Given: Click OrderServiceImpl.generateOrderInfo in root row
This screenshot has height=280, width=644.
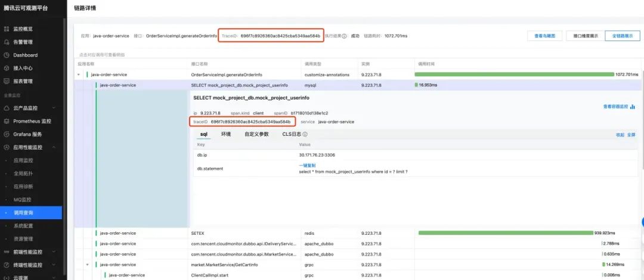Looking at the screenshot, I should coord(227,74).
